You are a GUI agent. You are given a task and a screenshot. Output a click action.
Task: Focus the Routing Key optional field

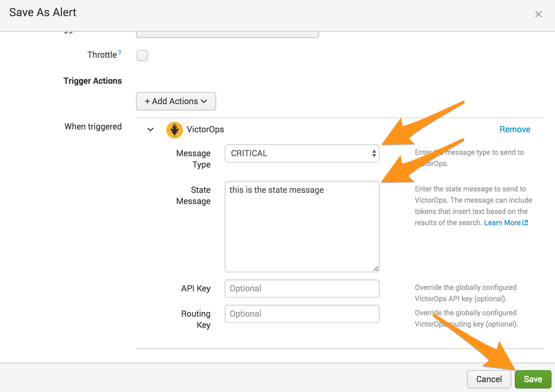(x=302, y=314)
